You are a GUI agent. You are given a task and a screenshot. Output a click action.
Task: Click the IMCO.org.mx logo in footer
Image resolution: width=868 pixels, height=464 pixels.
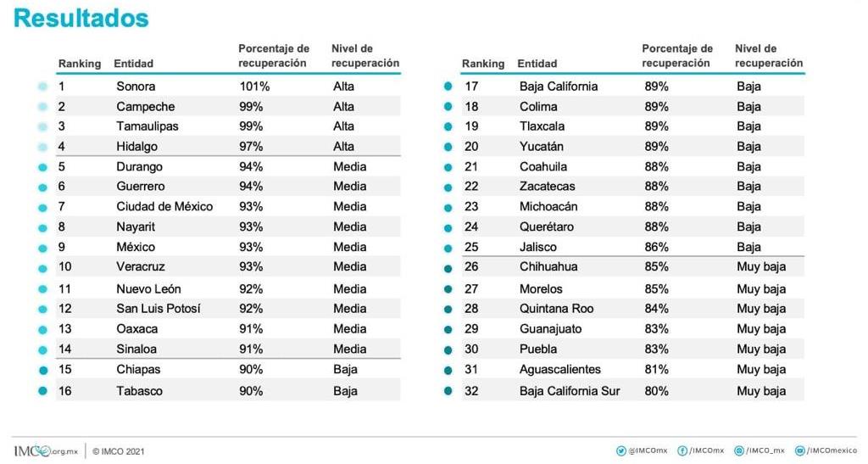point(46,451)
